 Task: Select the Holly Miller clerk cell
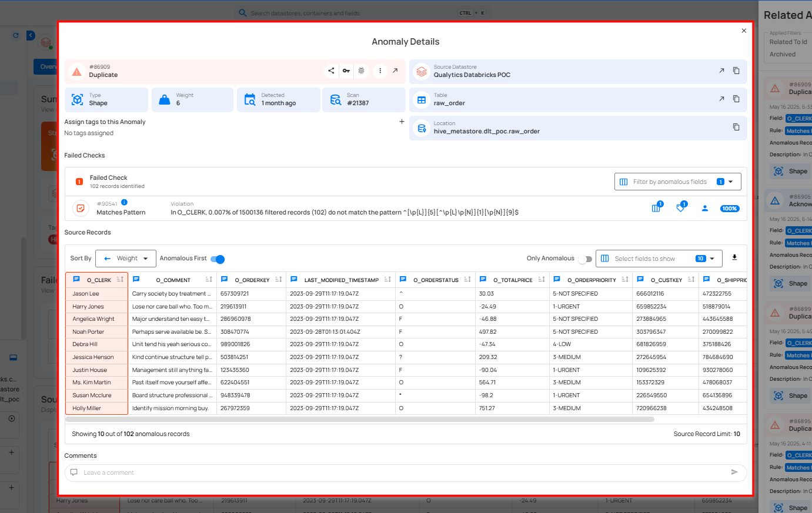[96, 408]
